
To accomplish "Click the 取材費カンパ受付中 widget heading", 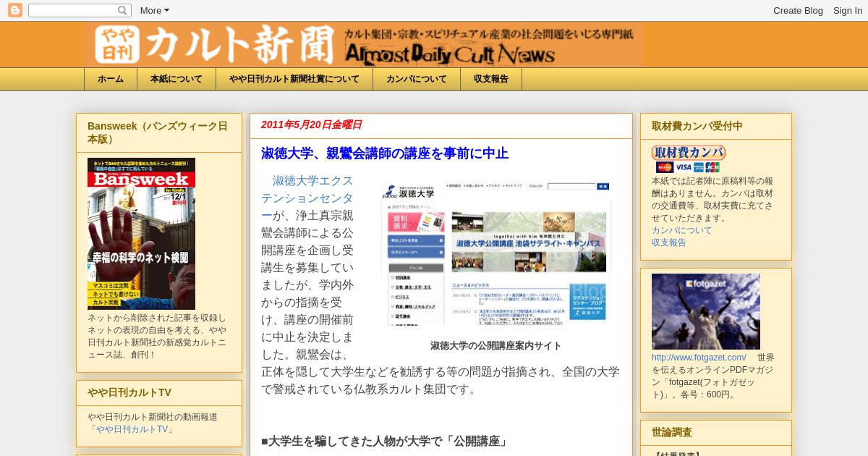I will 697,126.
